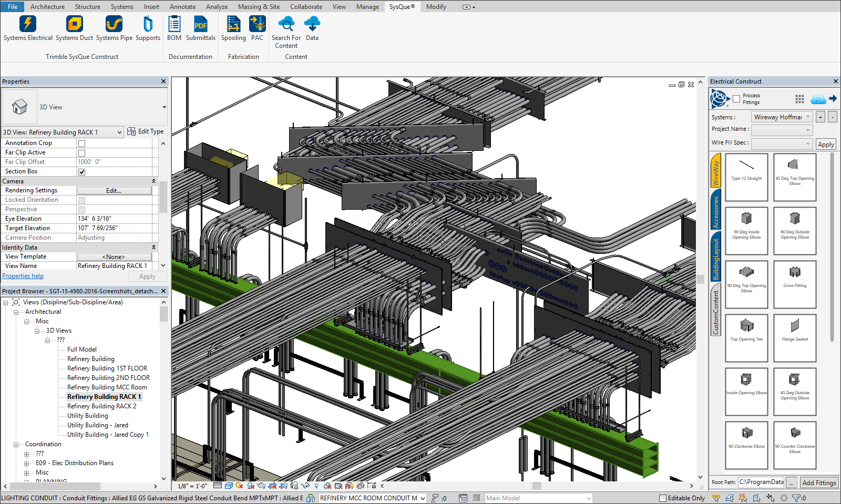Open the workset dropdown REFINERY MCC ROOM CONDUIT
Screen dimensions: 841x504
pos(372,498)
